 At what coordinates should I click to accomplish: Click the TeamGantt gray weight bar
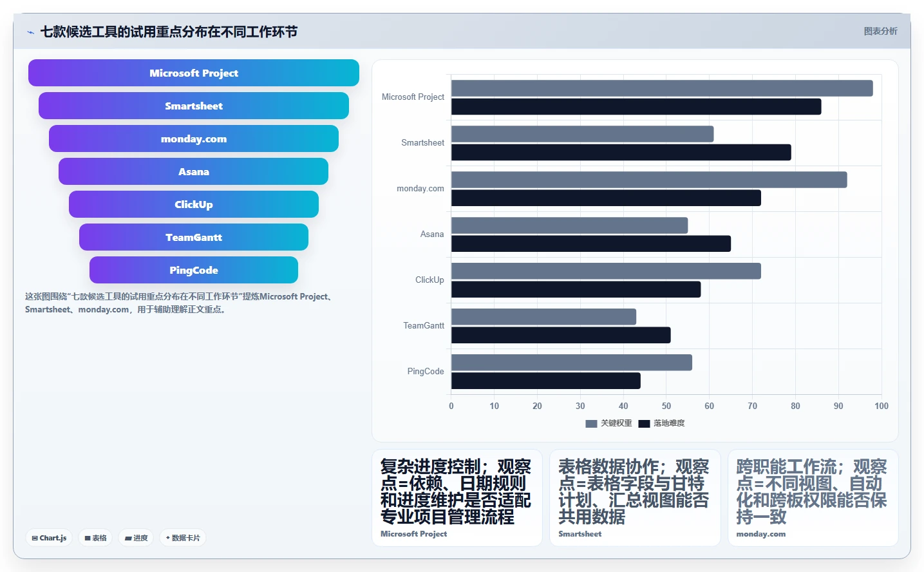[x=544, y=317]
